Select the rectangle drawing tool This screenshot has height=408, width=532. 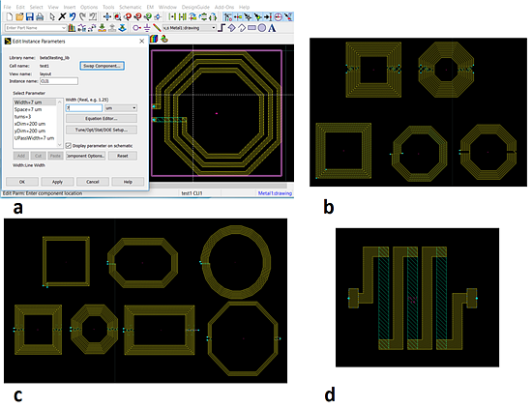click(x=251, y=28)
